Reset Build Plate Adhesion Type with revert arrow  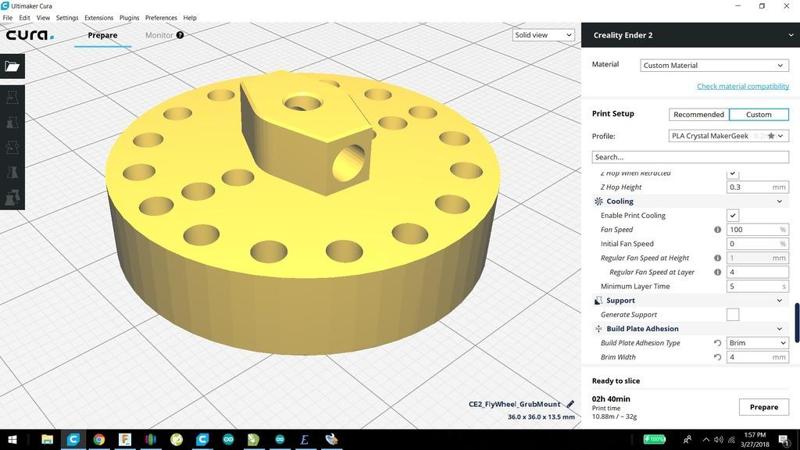coord(717,343)
